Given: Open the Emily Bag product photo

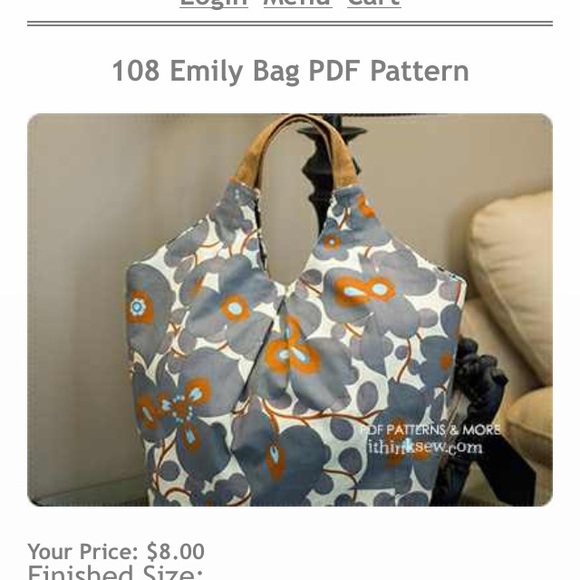Looking at the screenshot, I should (290, 310).
